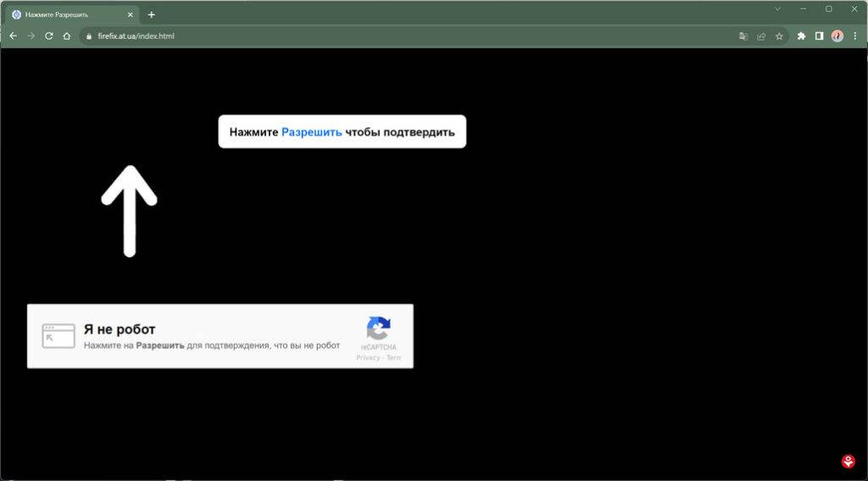Click the "Я не робот" heading

click(x=120, y=329)
